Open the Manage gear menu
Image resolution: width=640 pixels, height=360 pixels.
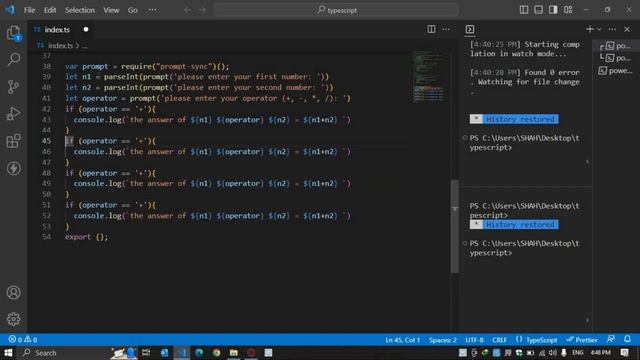13,319
